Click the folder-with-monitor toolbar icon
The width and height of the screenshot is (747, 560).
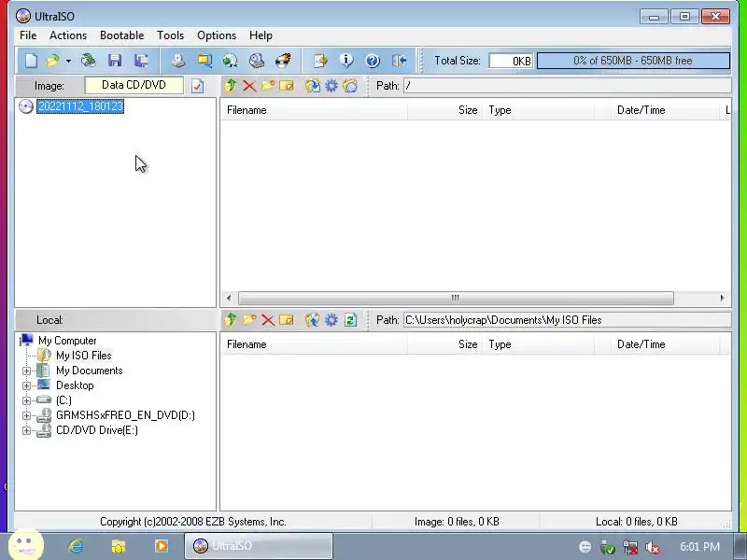click(204, 61)
